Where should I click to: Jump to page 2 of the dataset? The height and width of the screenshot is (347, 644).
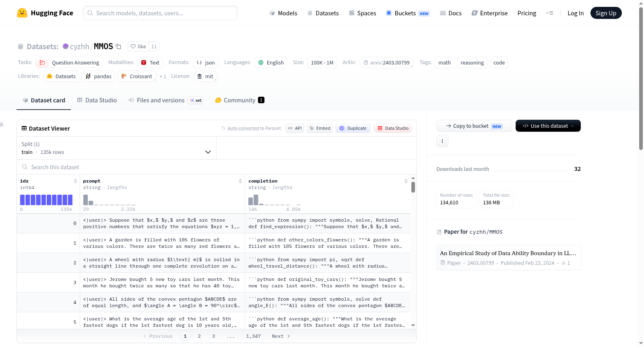pos(199,336)
